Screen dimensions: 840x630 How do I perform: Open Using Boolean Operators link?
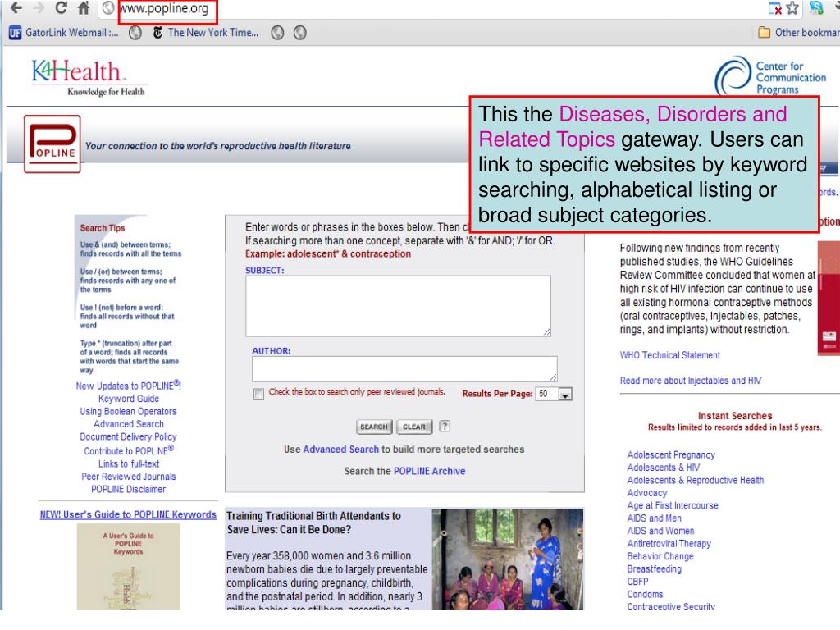[128, 412]
